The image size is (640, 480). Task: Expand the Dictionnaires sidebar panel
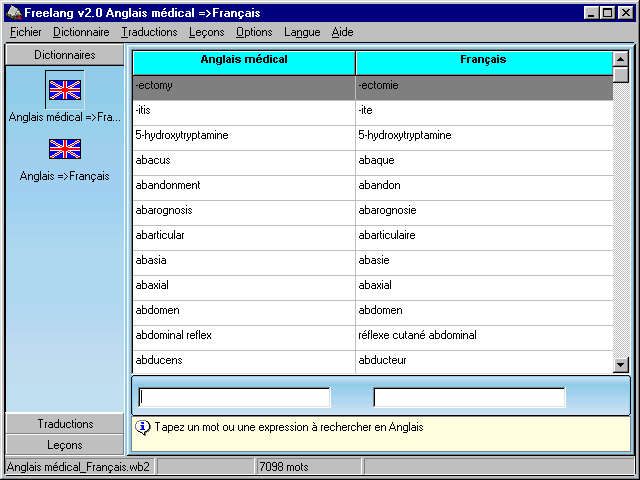pyautogui.click(x=65, y=55)
